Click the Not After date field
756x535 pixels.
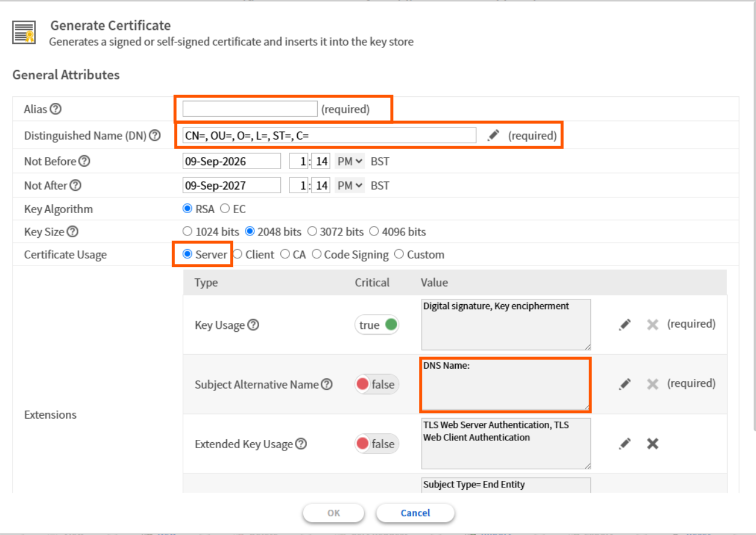pos(232,186)
